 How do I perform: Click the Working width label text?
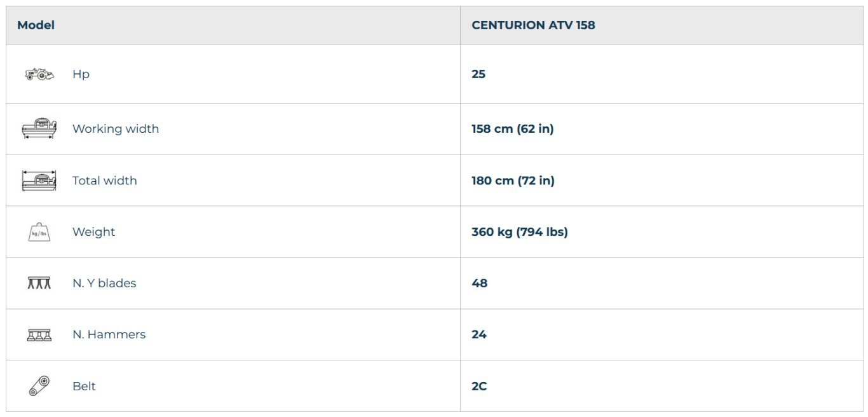pyautogui.click(x=116, y=129)
